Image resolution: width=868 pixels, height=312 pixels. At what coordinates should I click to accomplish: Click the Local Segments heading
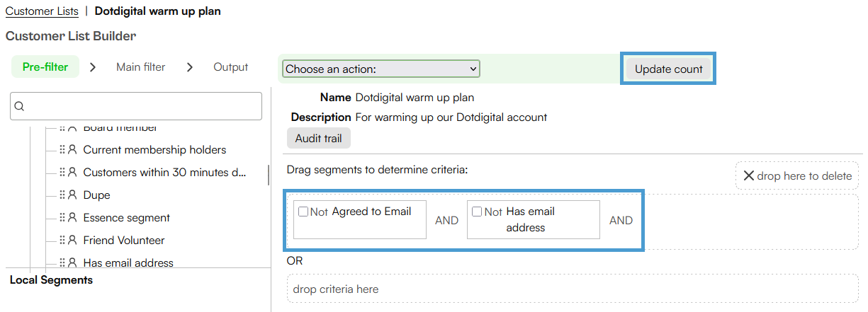(51, 280)
